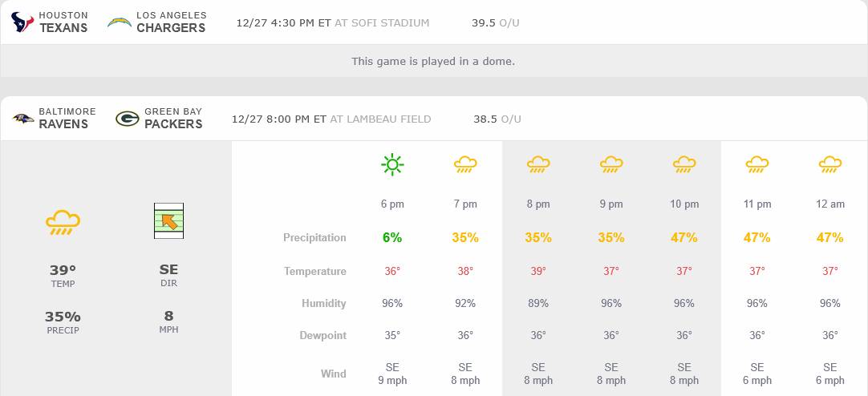Click the Houston Texans team logo
This screenshot has height=396, width=868.
22,22
